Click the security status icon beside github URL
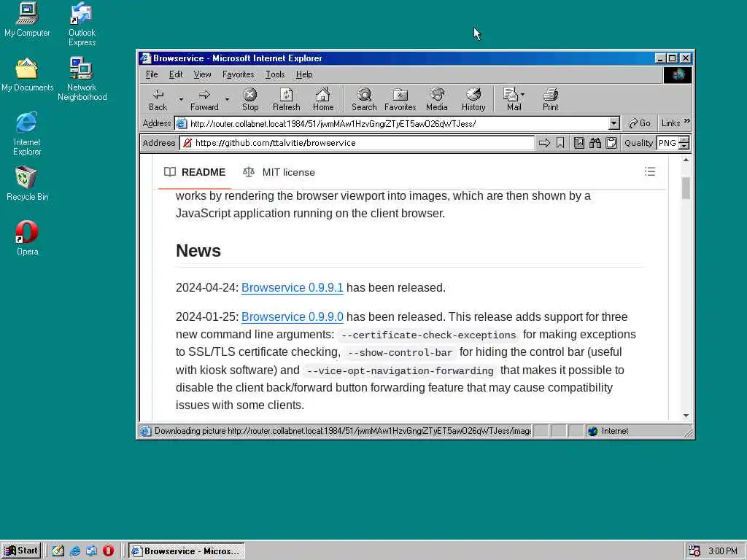The width and height of the screenshot is (747, 560). (x=187, y=143)
